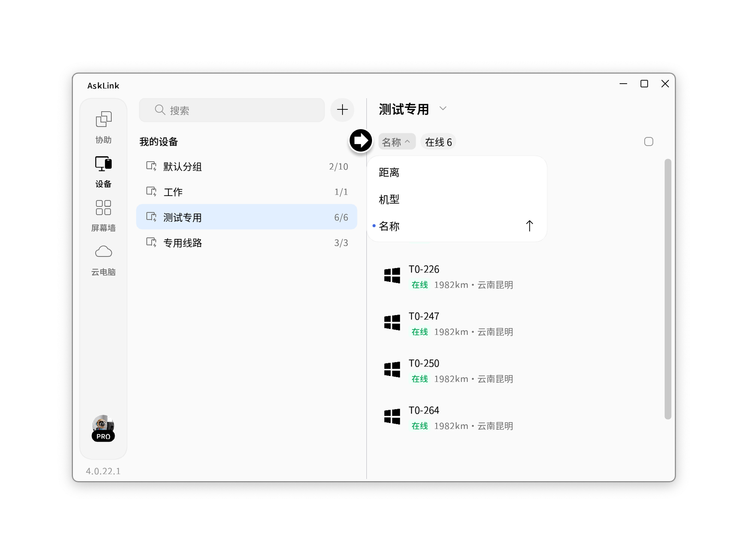Click inside the 搜索 search field
This screenshot has height=560, width=747.
coord(232,110)
